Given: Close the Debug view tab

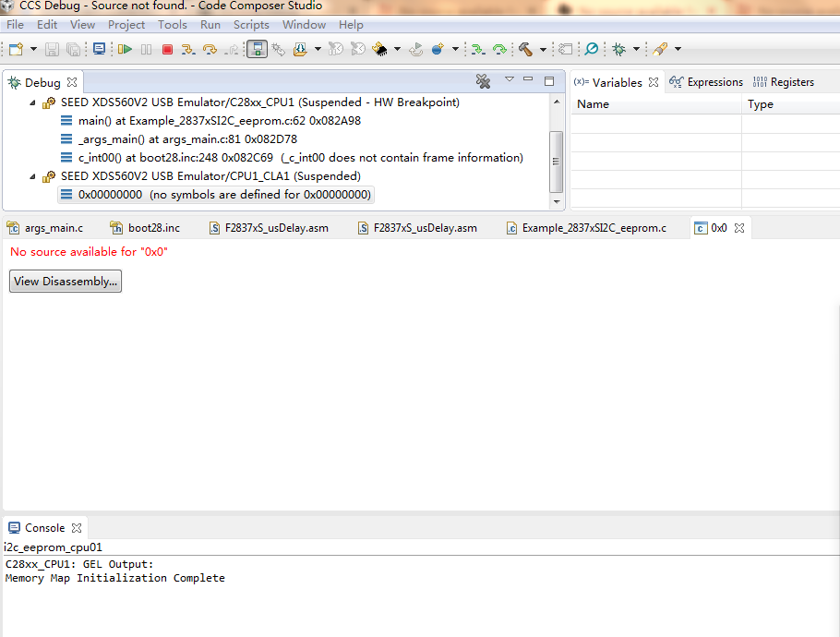Looking at the screenshot, I should (x=72, y=82).
